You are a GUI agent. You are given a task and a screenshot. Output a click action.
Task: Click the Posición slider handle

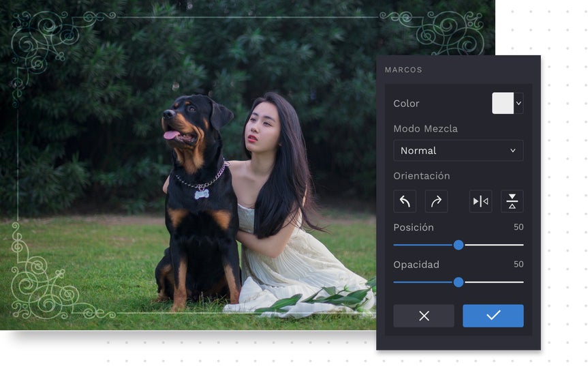tap(459, 245)
